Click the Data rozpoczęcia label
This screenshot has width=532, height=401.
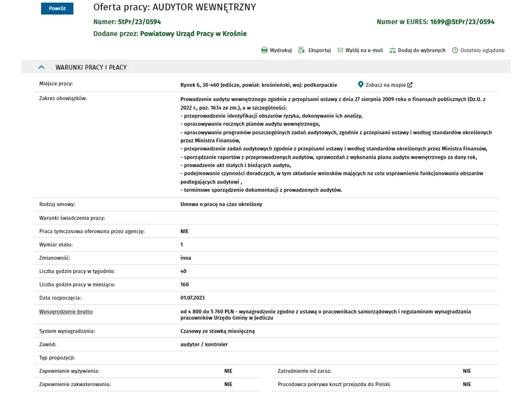pos(60,298)
